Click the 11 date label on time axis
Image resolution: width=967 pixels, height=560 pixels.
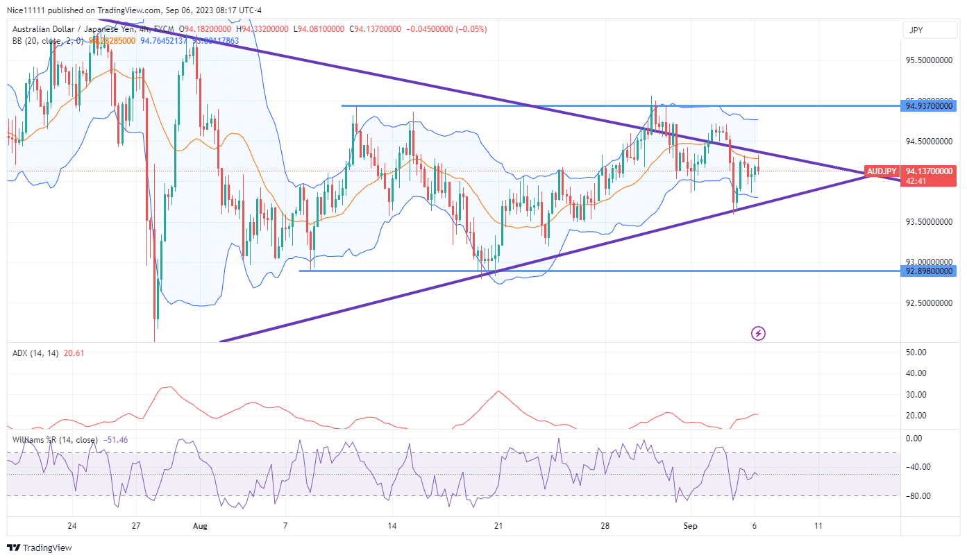[818, 526]
